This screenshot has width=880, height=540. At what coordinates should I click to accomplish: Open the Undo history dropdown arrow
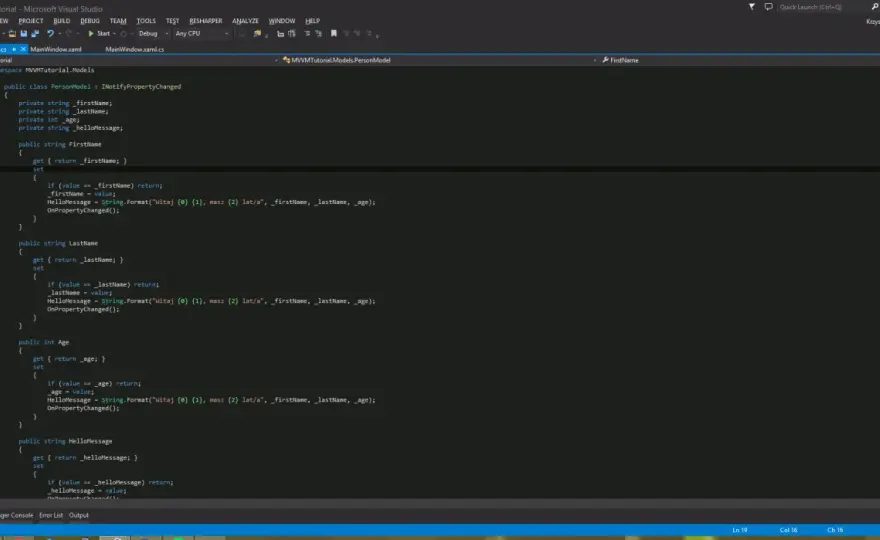(59, 34)
